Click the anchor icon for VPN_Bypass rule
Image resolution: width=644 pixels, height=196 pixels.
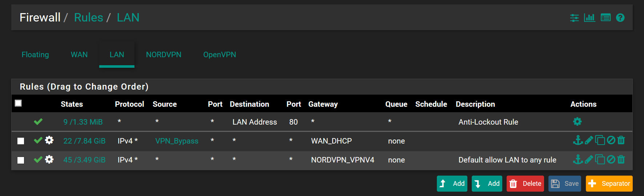coord(578,140)
